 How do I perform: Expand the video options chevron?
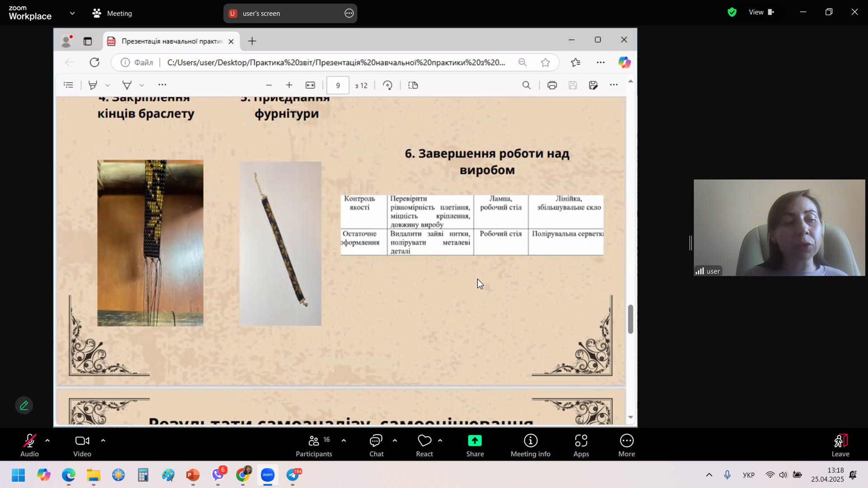point(103,440)
